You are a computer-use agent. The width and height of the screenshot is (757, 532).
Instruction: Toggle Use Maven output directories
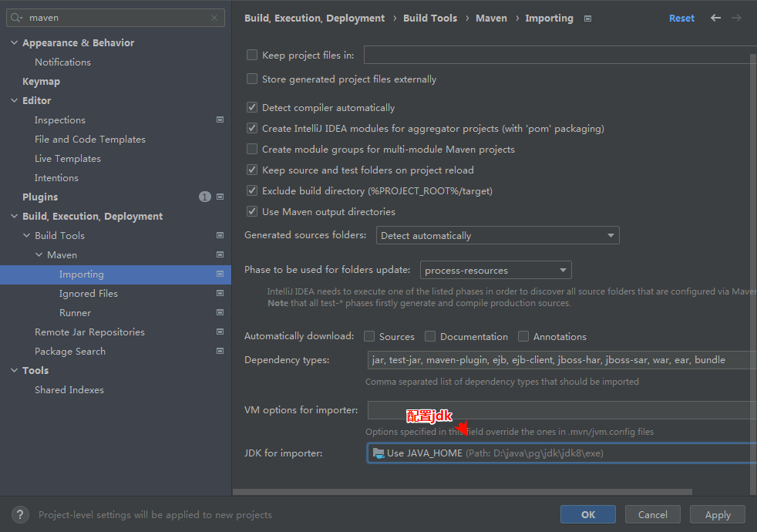point(252,211)
